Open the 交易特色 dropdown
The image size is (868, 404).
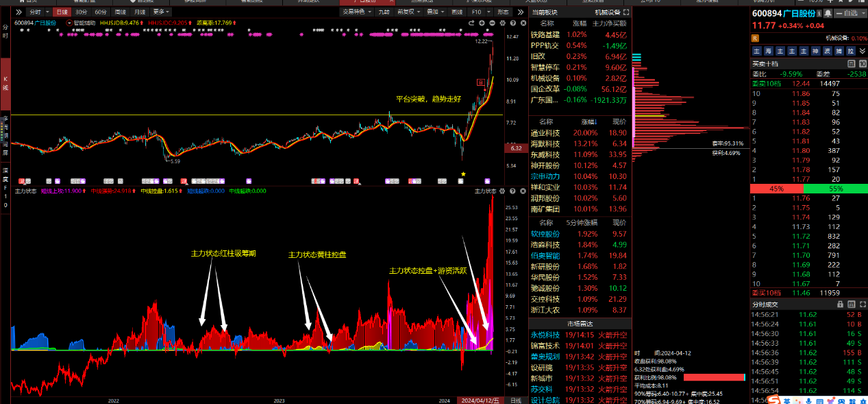point(356,12)
